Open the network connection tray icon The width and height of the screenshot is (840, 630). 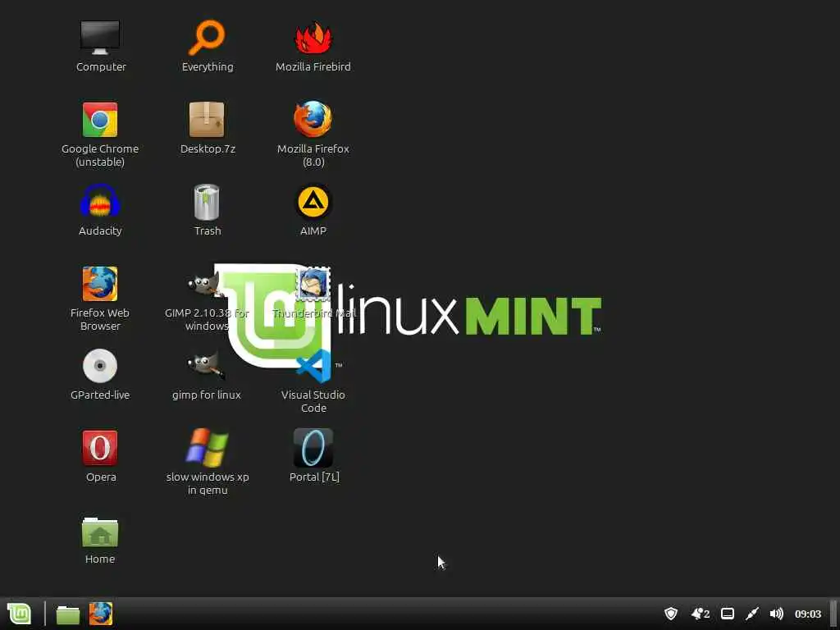click(x=752, y=614)
